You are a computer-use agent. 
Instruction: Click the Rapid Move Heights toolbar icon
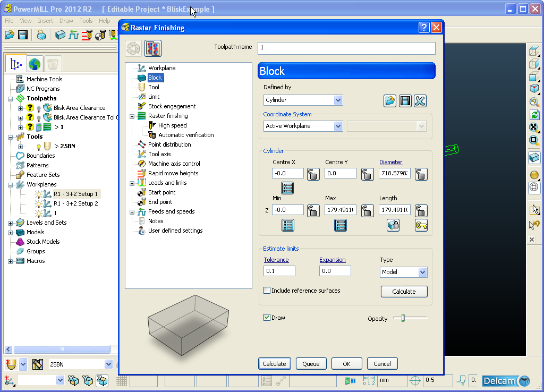[87, 35]
